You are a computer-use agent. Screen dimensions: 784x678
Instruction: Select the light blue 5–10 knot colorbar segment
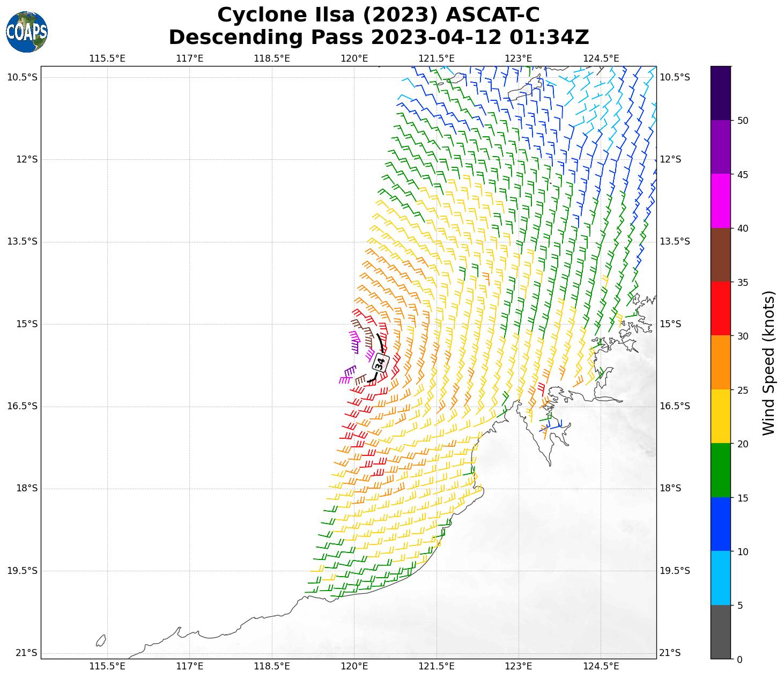coord(720,578)
